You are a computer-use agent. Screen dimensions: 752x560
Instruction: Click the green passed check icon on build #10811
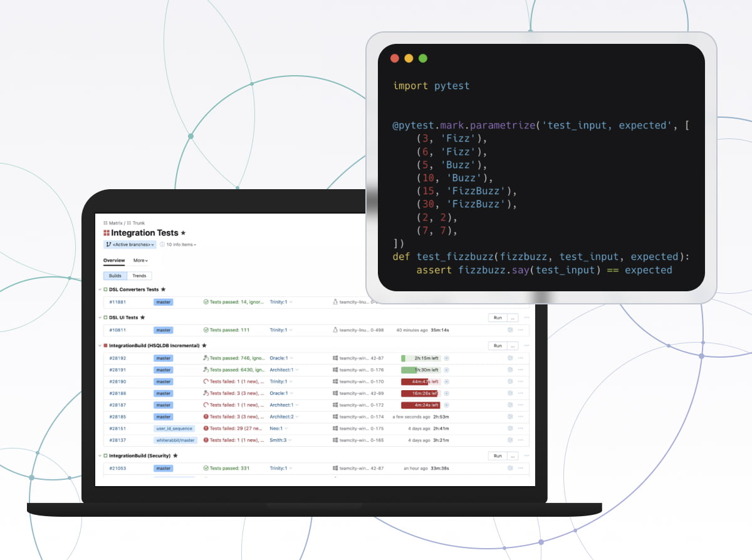[x=206, y=330]
